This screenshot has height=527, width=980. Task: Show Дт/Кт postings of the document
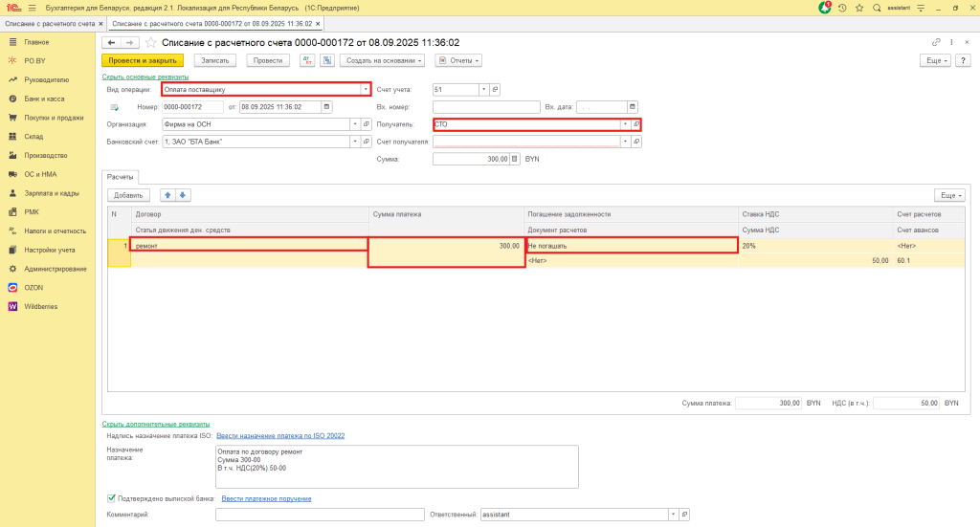tap(307, 60)
